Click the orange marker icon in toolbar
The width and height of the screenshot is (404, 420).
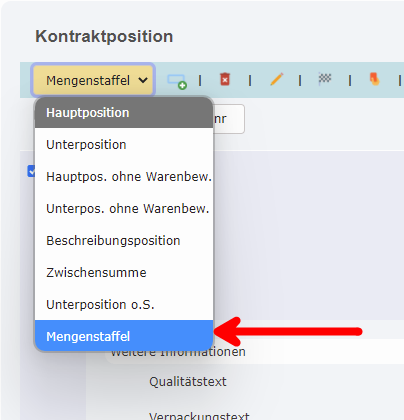point(375,79)
